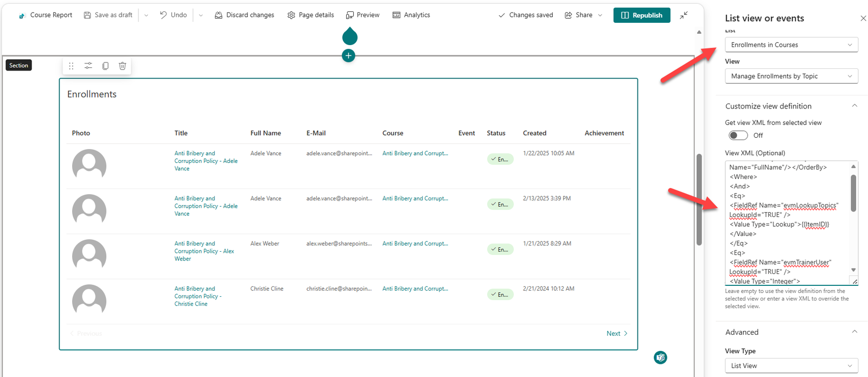The image size is (868, 377).
Task: Click the Section label
Action: click(x=18, y=65)
